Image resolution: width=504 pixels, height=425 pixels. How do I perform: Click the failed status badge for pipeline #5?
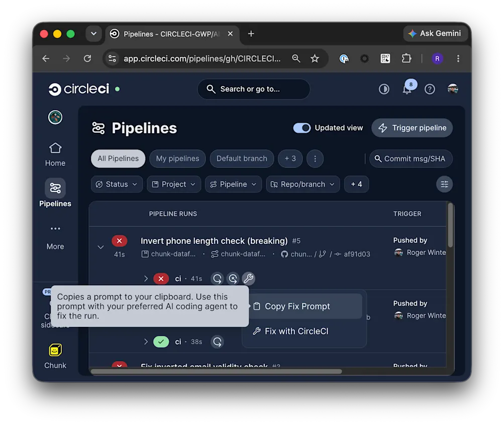[119, 240]
